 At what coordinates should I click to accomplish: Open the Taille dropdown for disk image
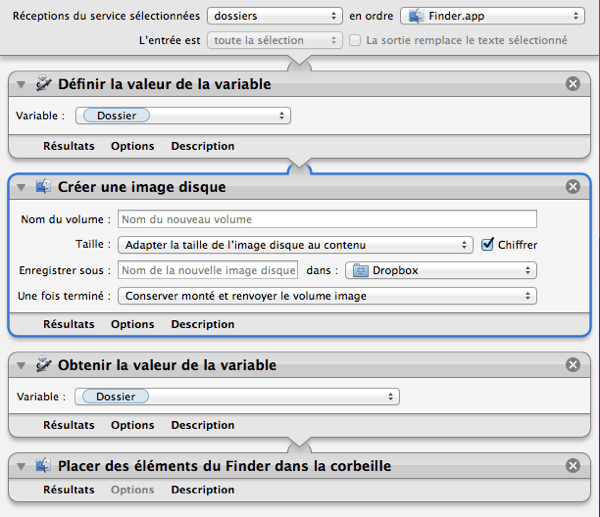[295, 245]
